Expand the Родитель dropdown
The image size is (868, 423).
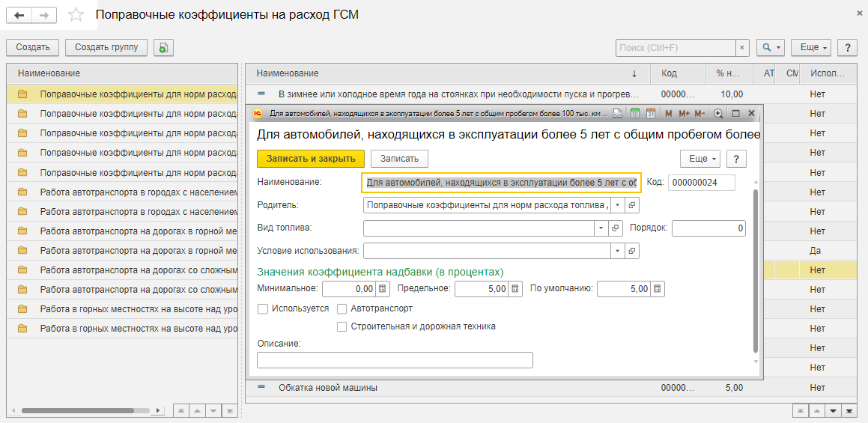point(618,205)
